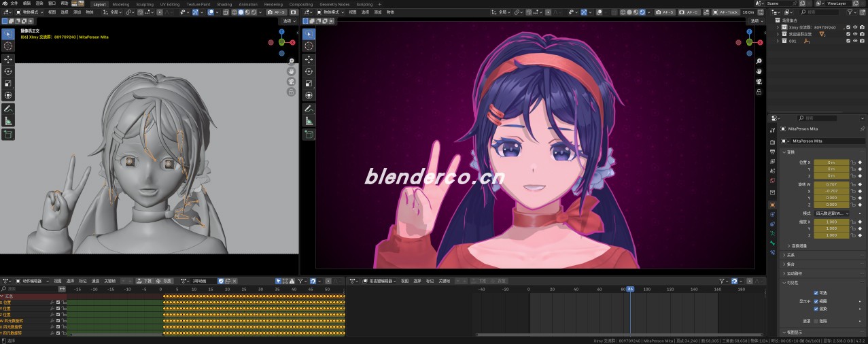Screen dimensions: 868x344
Task: Open the Output properties tab icon
Action: (772, 152)
